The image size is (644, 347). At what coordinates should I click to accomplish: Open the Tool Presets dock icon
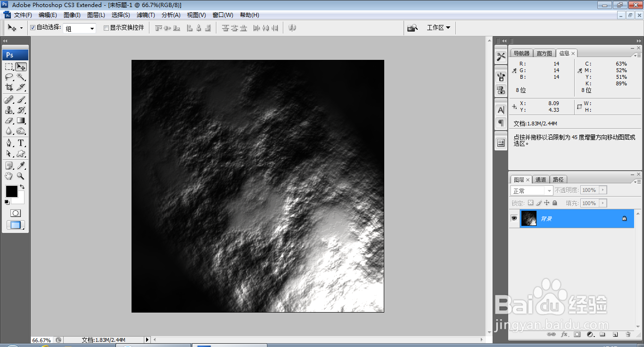pyautogui.click(x=501, y=57)
